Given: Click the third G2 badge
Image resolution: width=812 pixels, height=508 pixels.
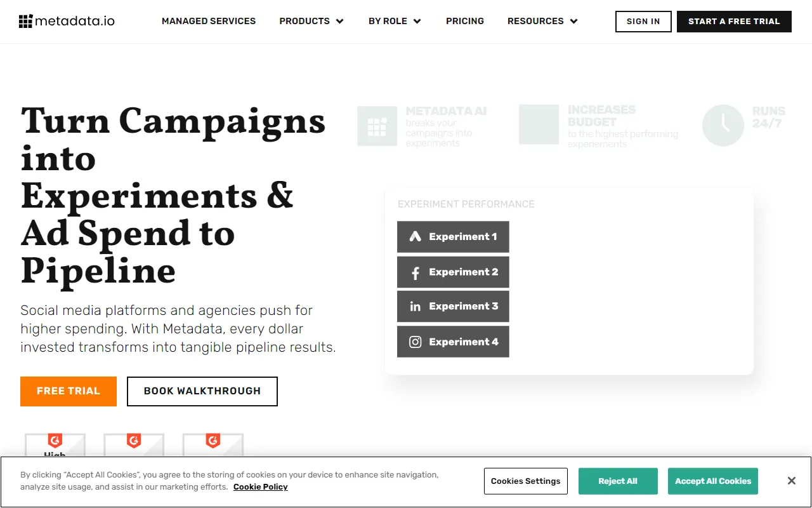Looking at the screenshot, I should pos(213,445).
